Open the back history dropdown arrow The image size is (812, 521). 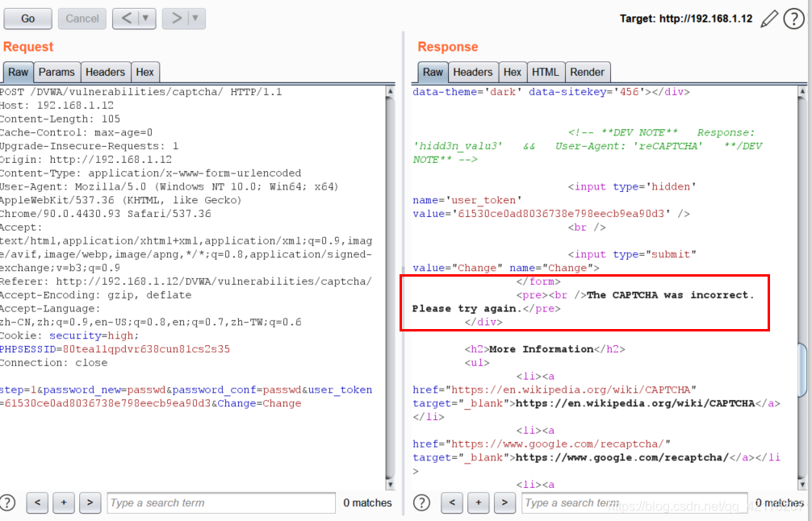[x=147, y=19]
